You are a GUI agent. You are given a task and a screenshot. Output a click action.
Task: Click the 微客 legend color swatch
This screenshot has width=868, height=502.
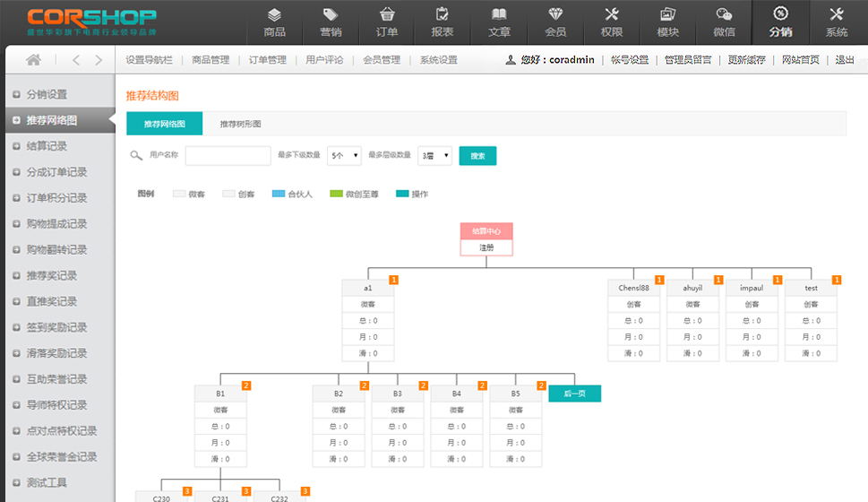tap(179, 194)
